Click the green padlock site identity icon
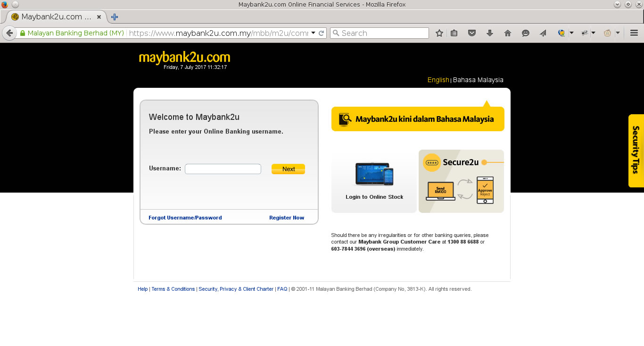The height and width of the screenshot is (346, 644). pyautogui.click(x=22, y=34)
